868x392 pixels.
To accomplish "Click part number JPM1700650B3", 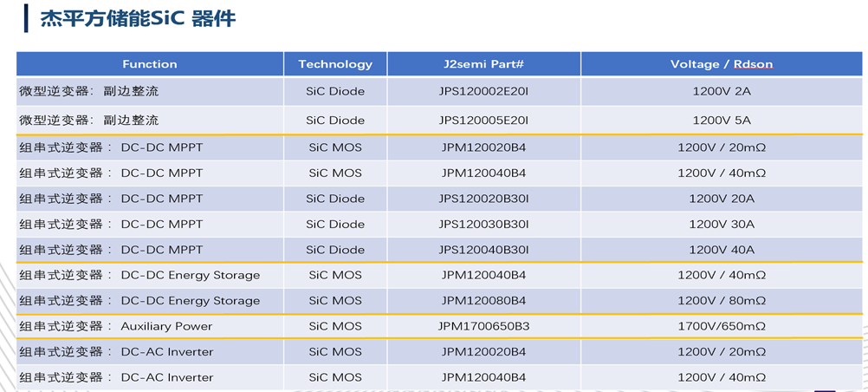I will click(484, 326).
